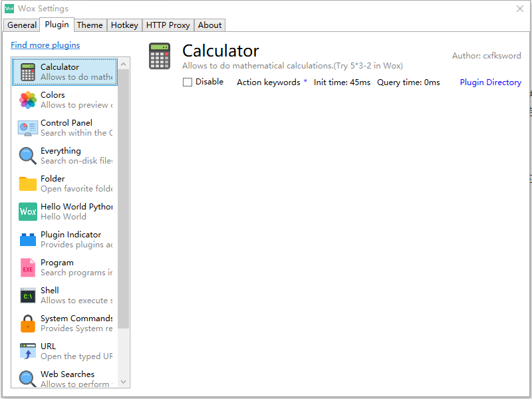Open the About tab
The image size is (532, 399).
(x=209, y=25)
